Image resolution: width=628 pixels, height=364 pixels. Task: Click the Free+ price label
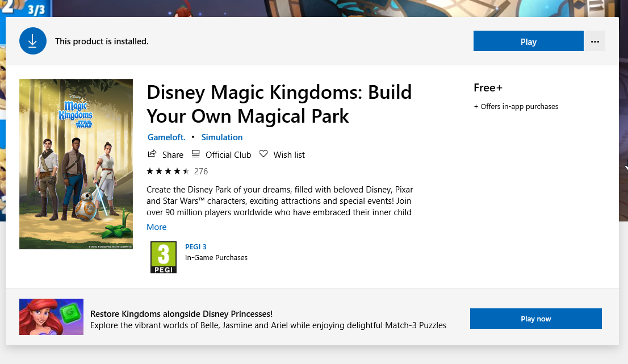tap(488, 87)
